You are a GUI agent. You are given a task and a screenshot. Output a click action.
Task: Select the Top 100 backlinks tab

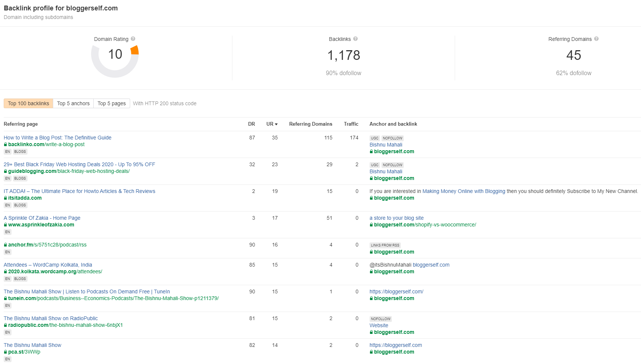pos(29,103)
